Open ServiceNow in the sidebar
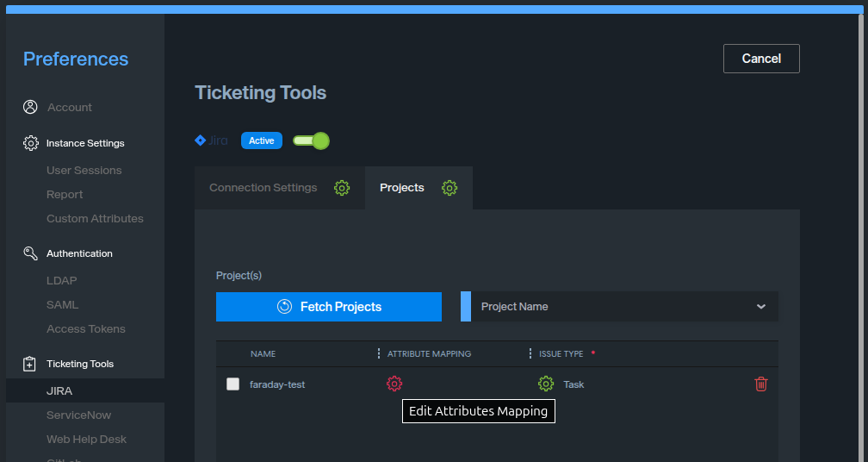The height and width of the screenshot is (462, 868). pos(78,415)
